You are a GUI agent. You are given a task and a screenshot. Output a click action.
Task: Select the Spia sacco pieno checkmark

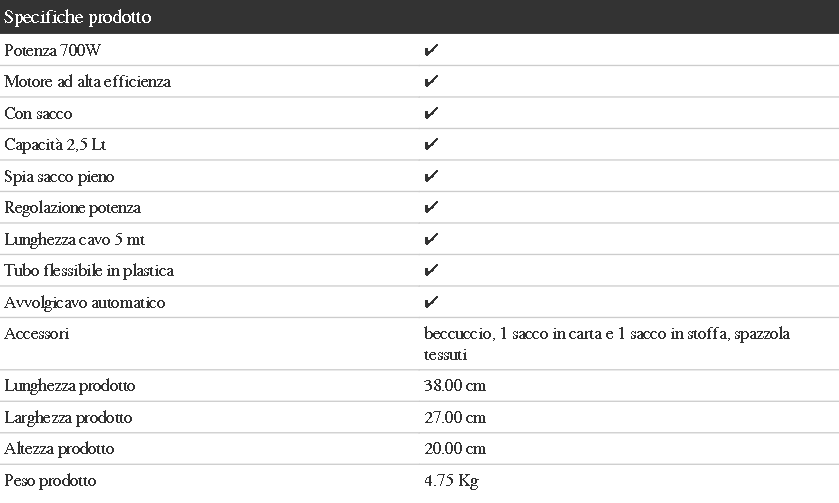click(x=431, y=176)
